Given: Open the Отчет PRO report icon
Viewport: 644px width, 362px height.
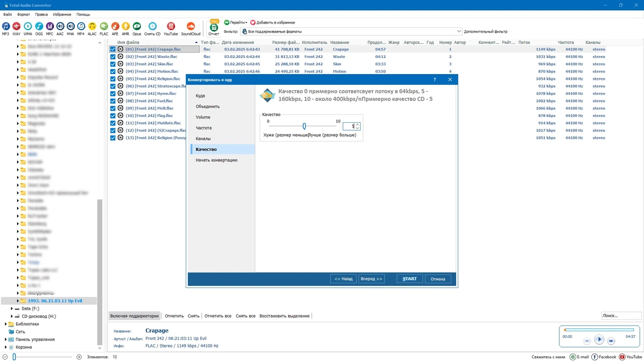Looking at the screenshot, I should coord(214,27).
